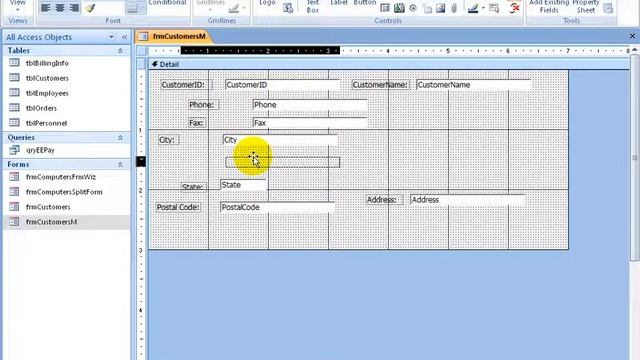This screenshot has height=360, width=640.
Task: Select the CustomerName text box control
Action: 473,85
